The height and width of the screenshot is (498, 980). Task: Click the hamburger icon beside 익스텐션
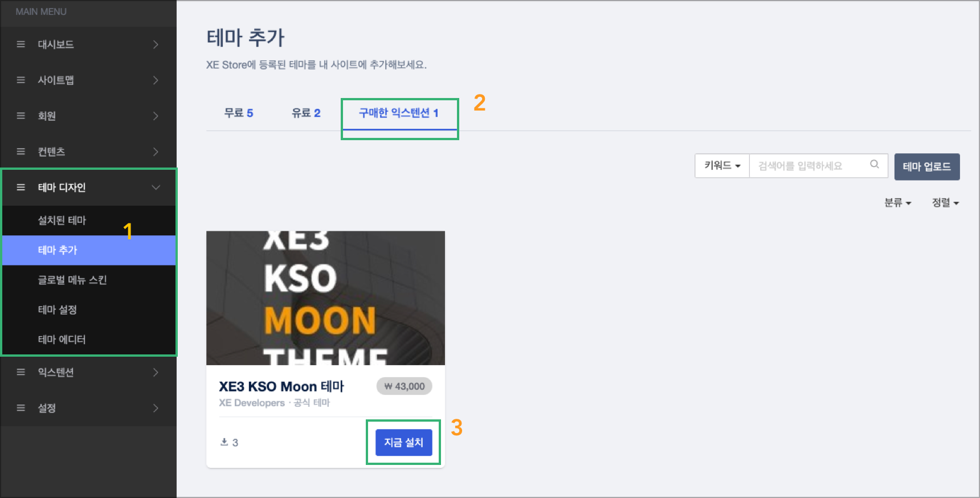[x=21, y=372]
